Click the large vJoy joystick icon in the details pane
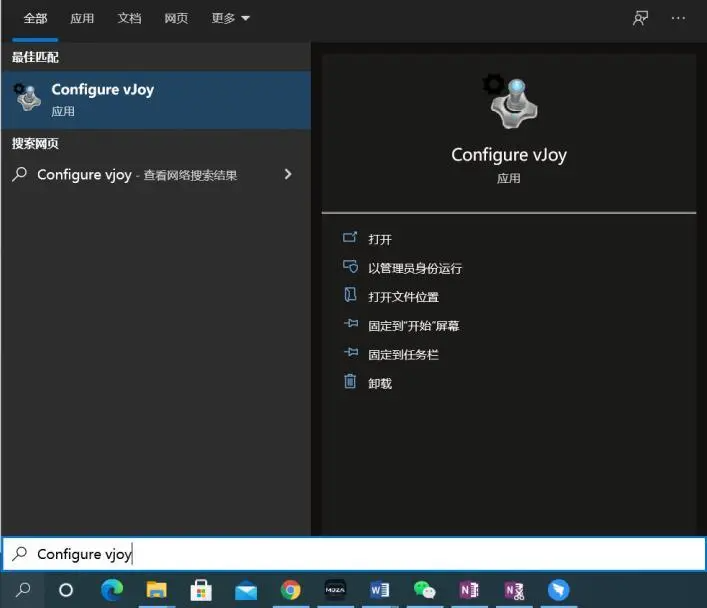Viewport: 707px width, 608px height. [x=510, y=101]
